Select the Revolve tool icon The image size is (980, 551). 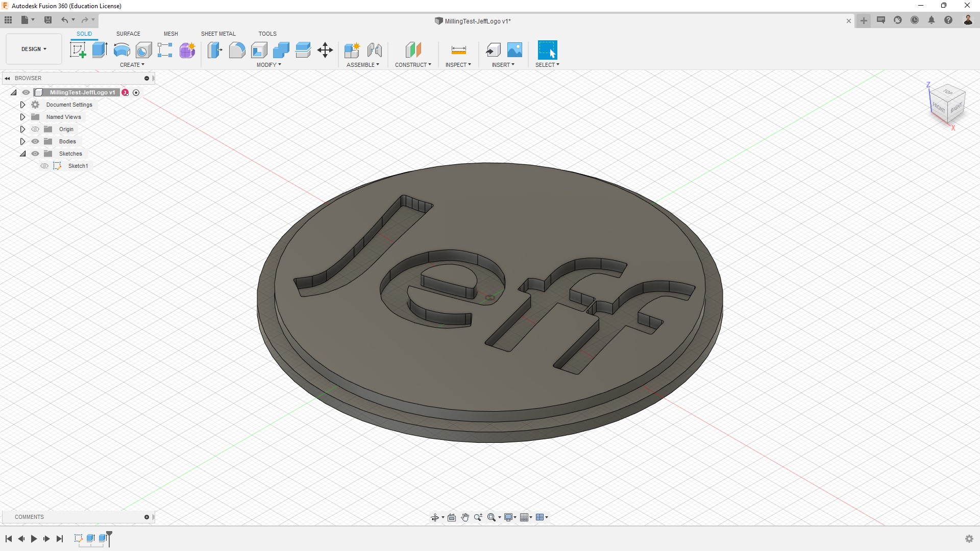coord(121,50)
